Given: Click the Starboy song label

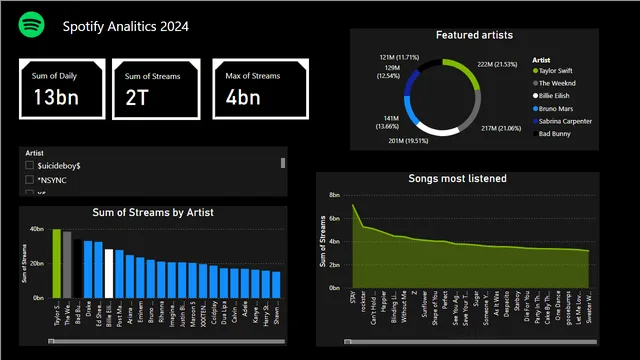Looking at the screenshot, I should 517,301.
